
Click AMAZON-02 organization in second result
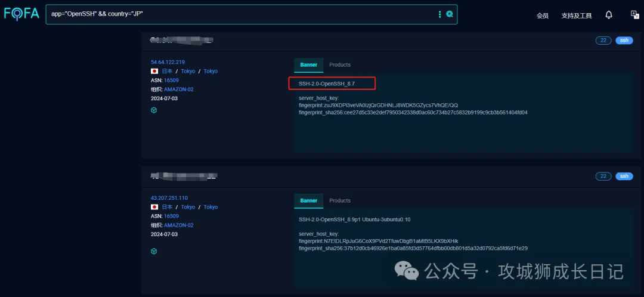[179, 225]
